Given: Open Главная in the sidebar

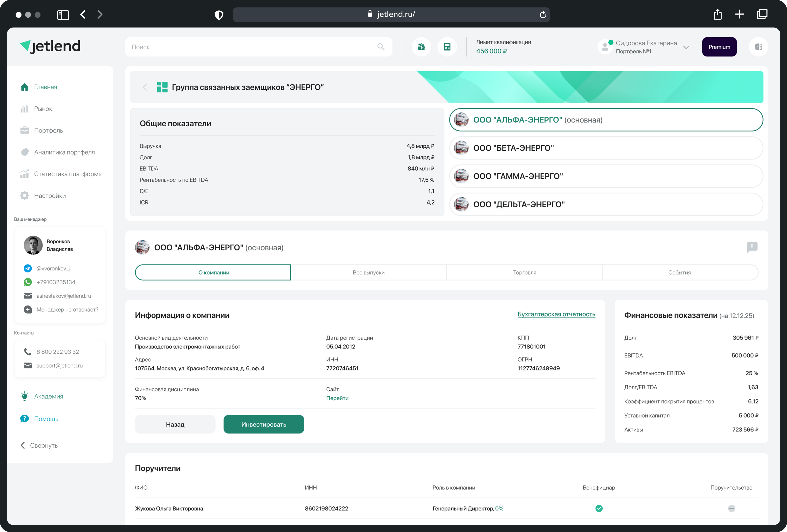Looking at the screenshot, I should 39,87.
